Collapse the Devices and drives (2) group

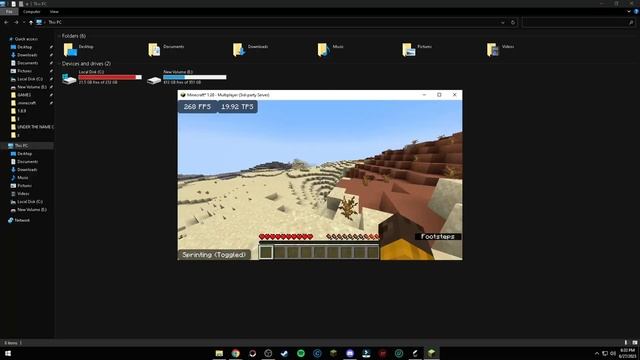click(59, 64)
